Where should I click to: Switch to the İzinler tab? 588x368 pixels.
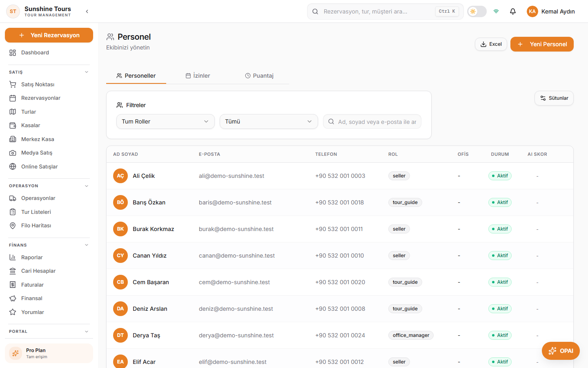click(198, 76)
